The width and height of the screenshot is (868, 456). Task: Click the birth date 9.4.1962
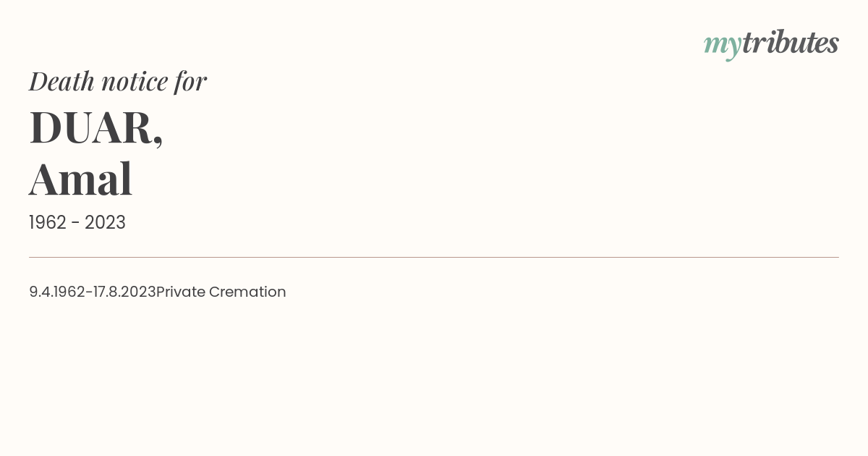point(57,292)
